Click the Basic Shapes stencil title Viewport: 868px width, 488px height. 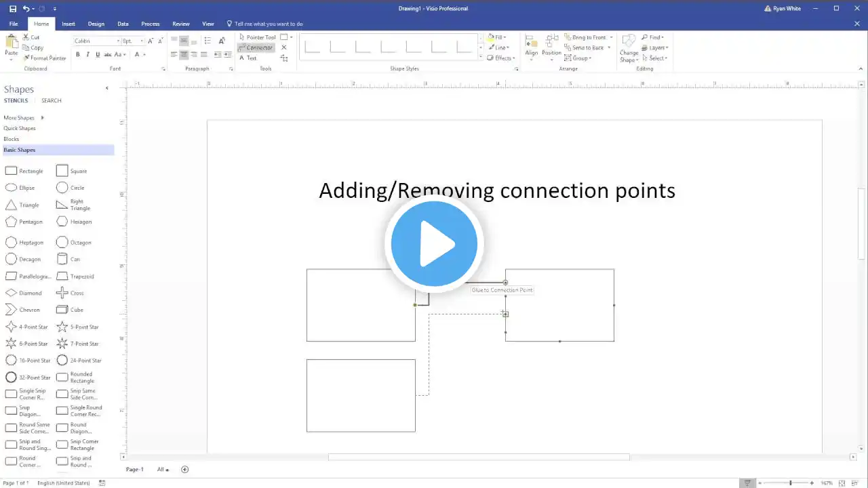click(58, 150)
